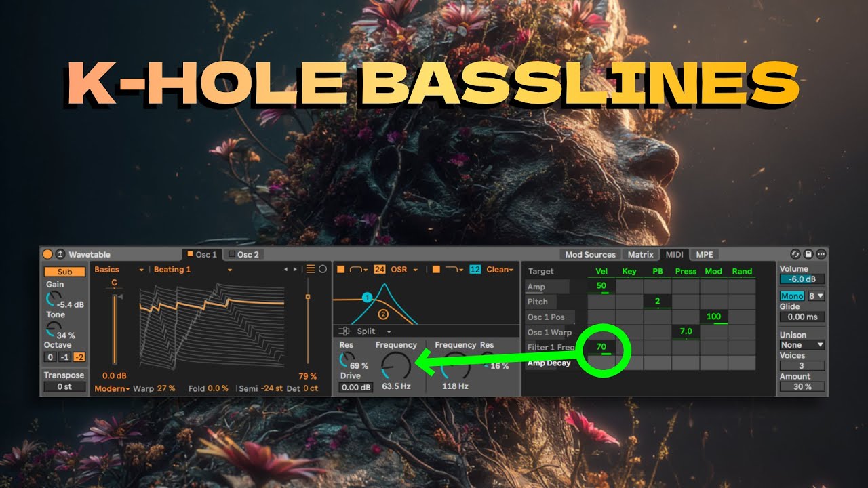
Task: Click the wavetable position slider handle
Action: tap(308, 296)
